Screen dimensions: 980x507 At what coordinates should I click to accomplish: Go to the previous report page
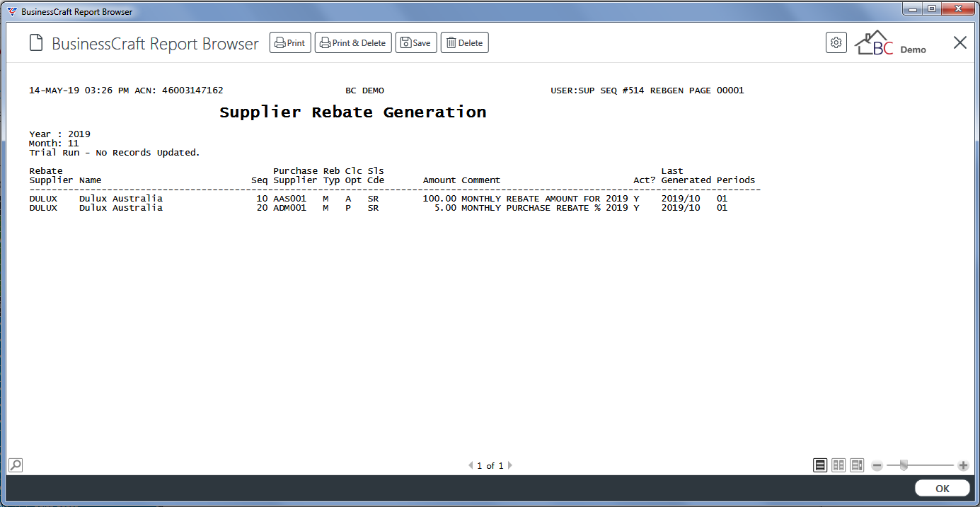click(471, 465)
